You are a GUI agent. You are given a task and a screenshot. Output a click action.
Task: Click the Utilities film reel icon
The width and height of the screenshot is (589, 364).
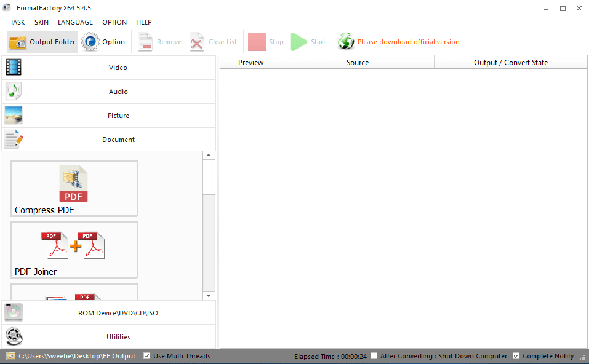(14, 336)
